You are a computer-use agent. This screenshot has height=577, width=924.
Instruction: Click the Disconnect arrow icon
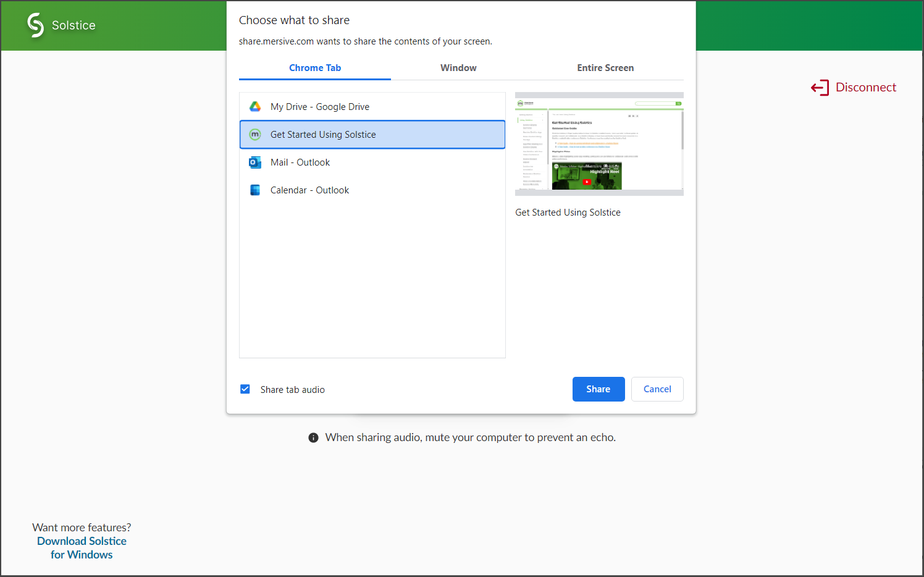820,88
